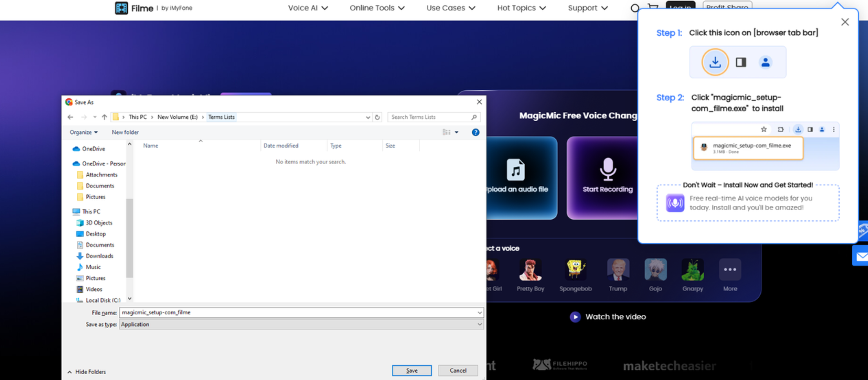This screenshot has width=868, height=380.
Task: Expand the File name dropdown arrow
Action: (480, 313)
